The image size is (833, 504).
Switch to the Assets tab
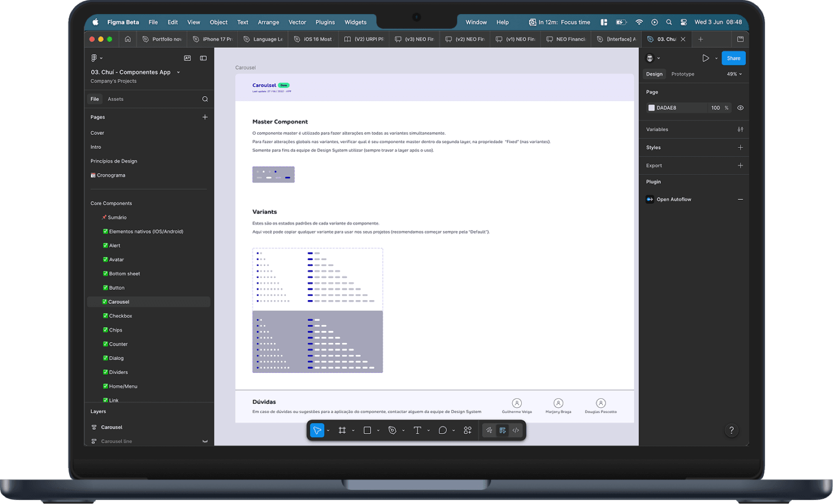pos(116,99)
